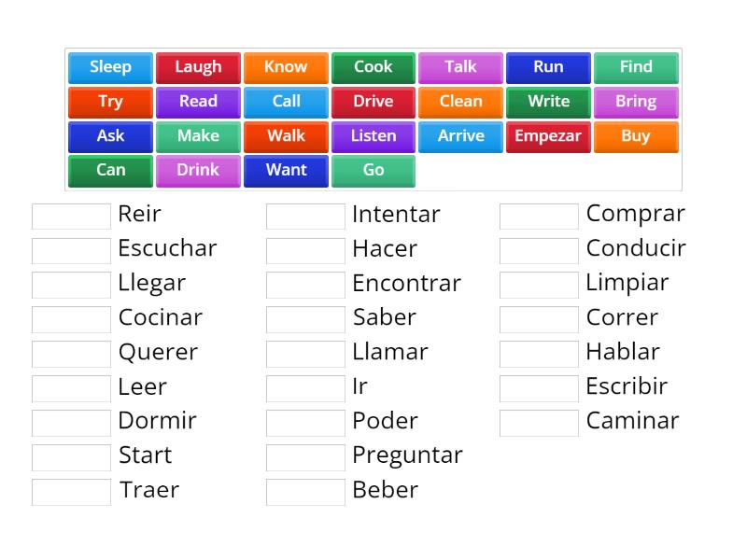The image size is (747, 560).
Task: Select the Run tile
Action: (548, 67)
